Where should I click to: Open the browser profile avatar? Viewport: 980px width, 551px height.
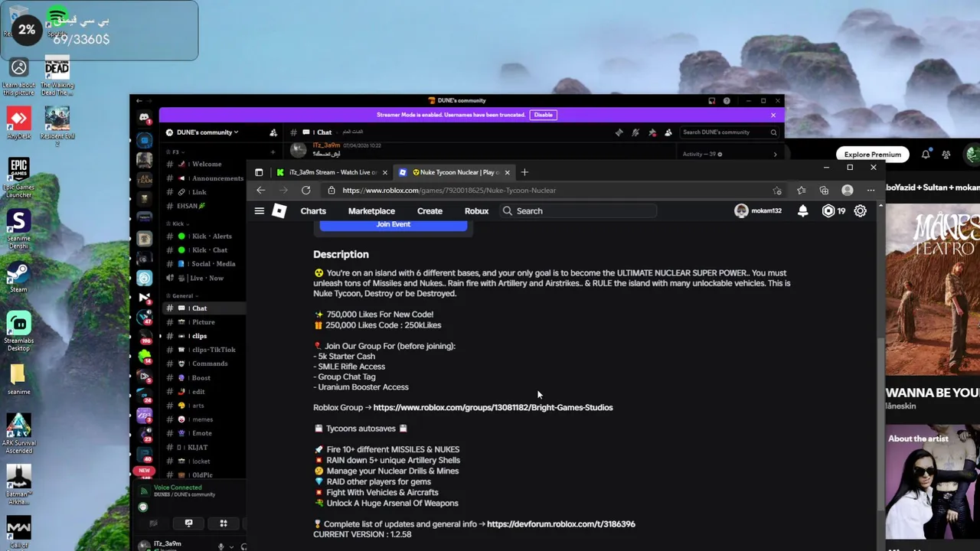[x=847, y=191]
